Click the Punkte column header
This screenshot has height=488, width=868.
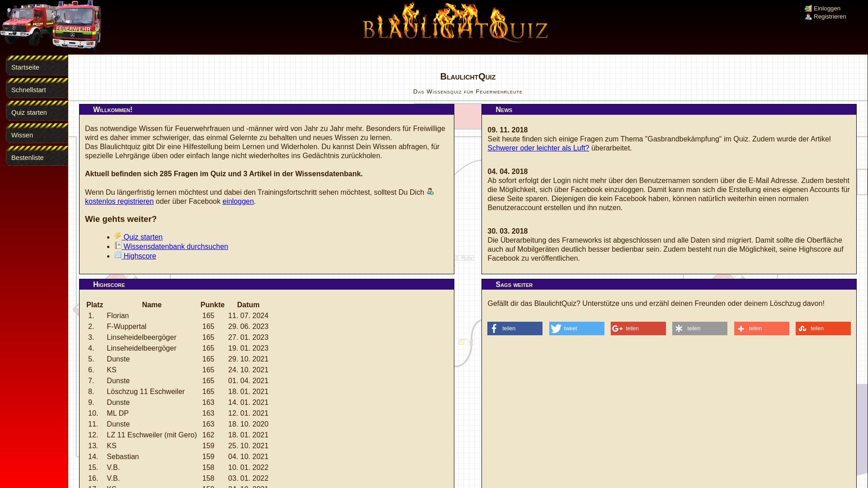click(x=212, y=305)
